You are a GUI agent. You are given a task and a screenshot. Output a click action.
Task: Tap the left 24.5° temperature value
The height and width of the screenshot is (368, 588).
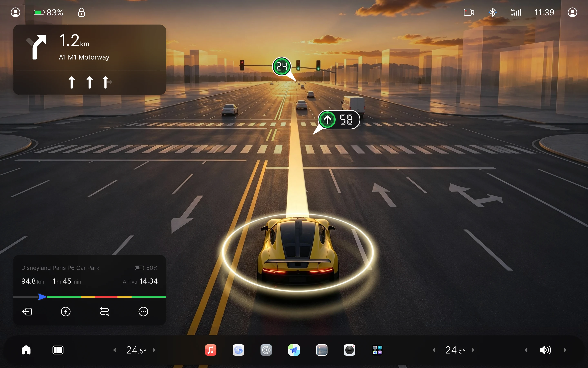136,350
